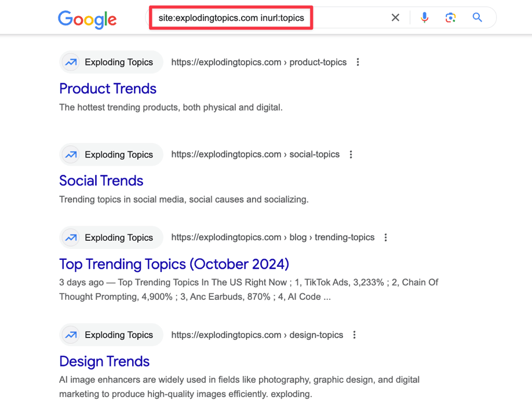The image size is (532, 411).
Task: Open the Social Trends result
Action: [101, 181]
